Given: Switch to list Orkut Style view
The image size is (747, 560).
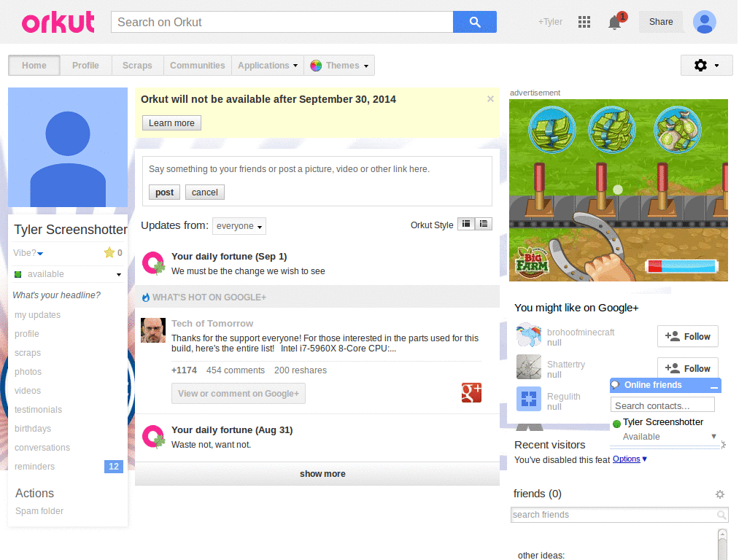Looking at the screenshot, I should (484, 224).
